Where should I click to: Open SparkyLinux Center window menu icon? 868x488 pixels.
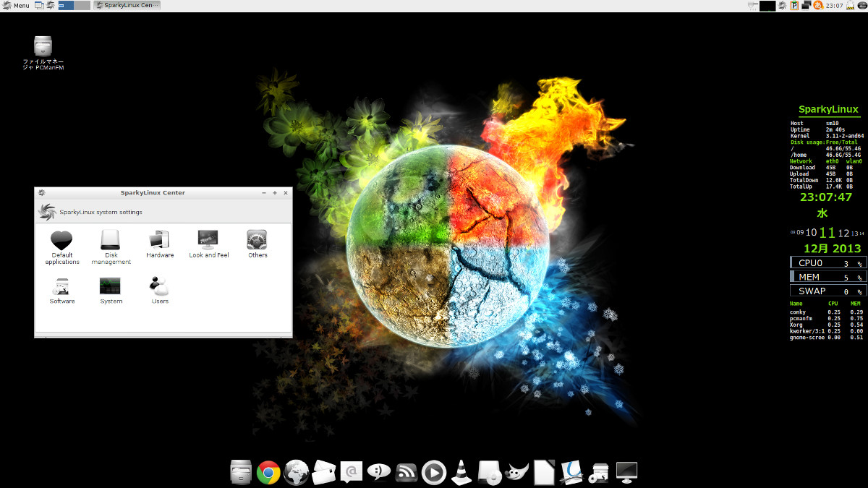point(42,192)
